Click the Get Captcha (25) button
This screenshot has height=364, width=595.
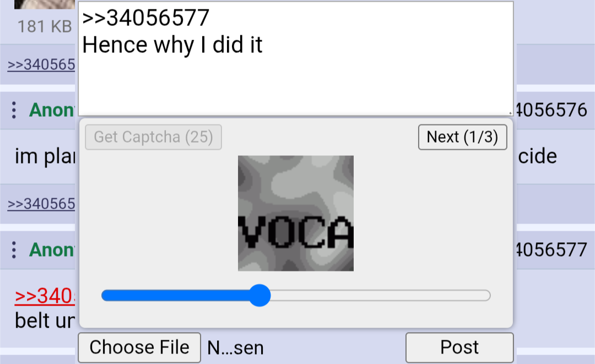(153, 137)
